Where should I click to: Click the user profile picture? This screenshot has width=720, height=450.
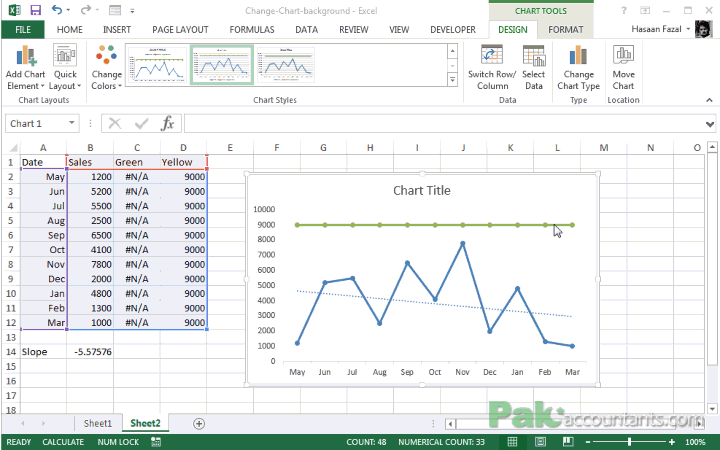tap(703, 29)
